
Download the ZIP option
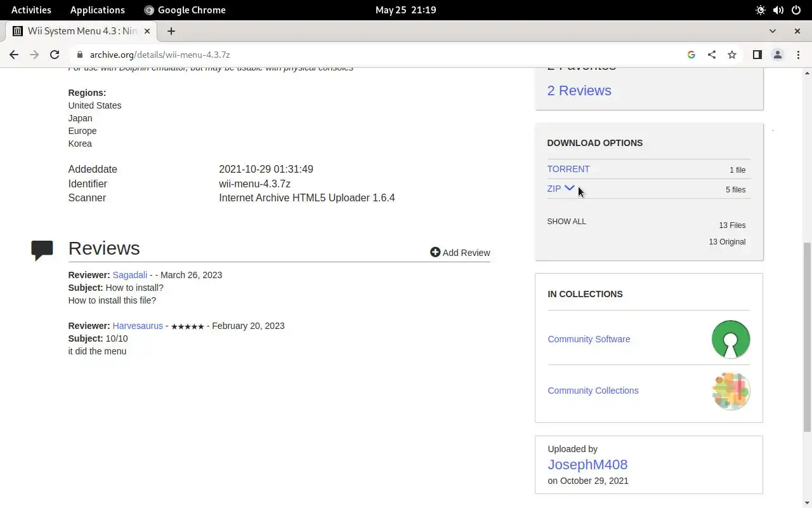554,189
